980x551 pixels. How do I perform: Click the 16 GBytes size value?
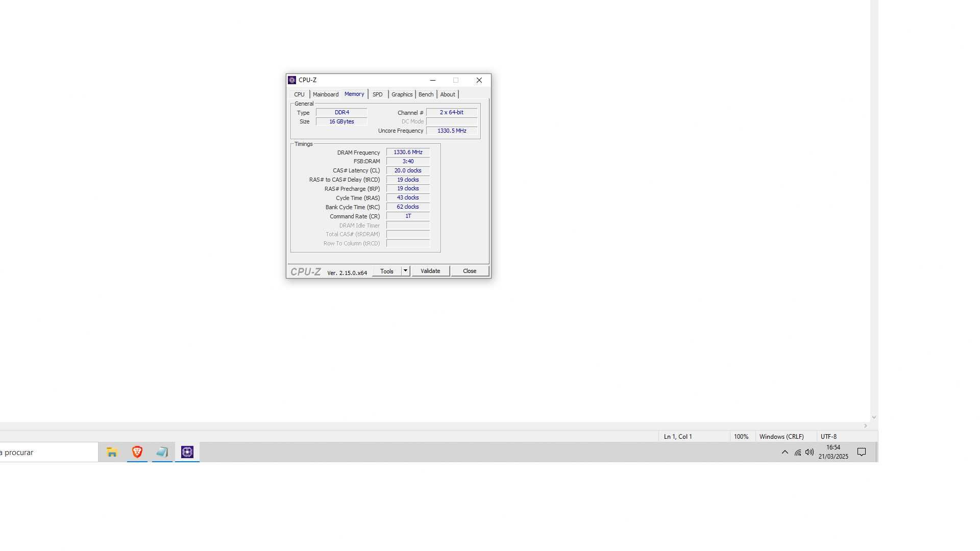[x=341, y=121]
